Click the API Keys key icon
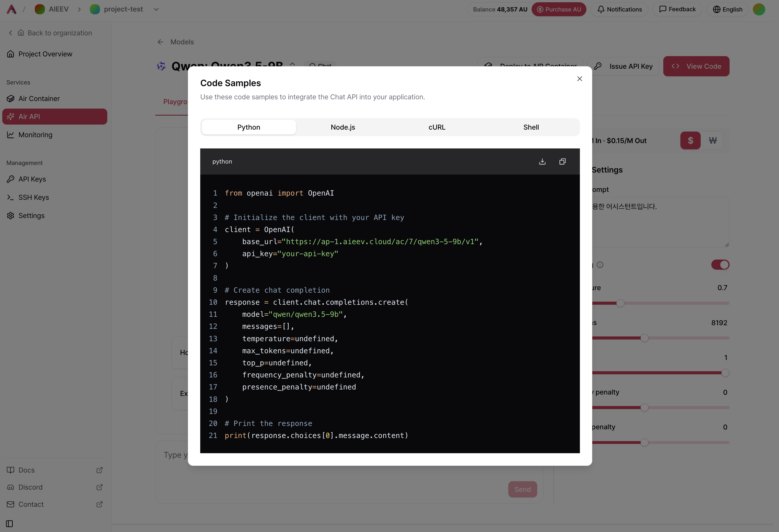This screenshot has height=532, width=779. (x=11, y=179)
